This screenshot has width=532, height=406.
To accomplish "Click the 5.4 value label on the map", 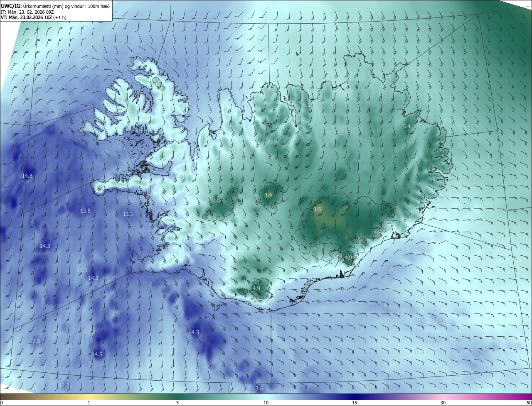I will pos(407,126).
